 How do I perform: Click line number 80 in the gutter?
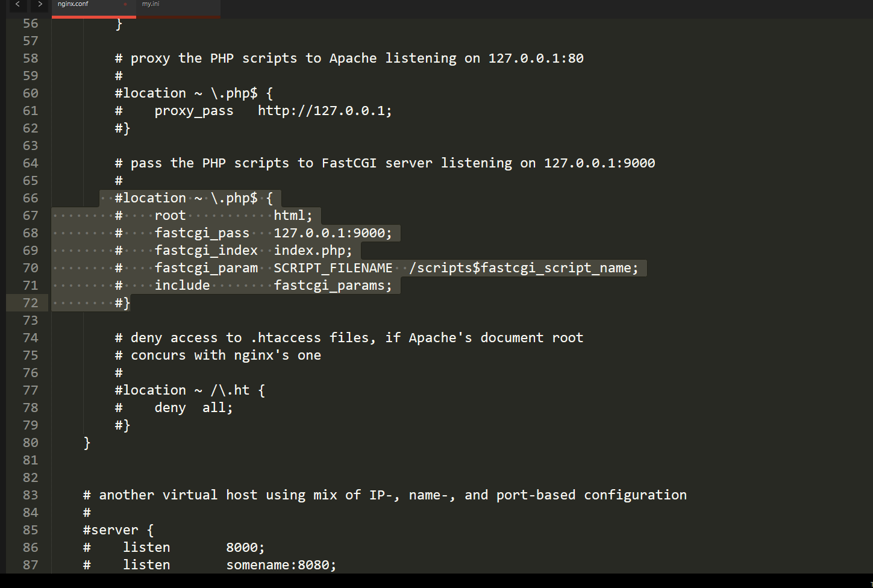30,443
